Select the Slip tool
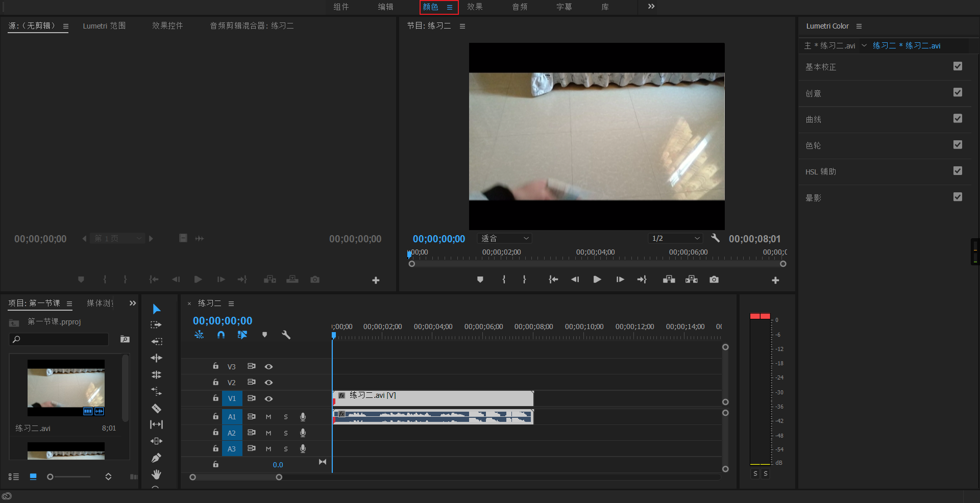 tap(156, 424)
